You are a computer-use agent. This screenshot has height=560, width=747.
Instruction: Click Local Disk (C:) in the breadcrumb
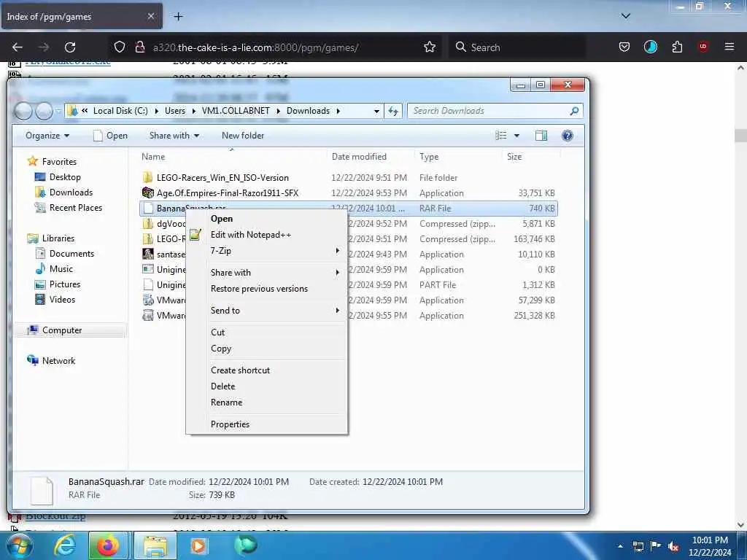[x=120, y=111]
